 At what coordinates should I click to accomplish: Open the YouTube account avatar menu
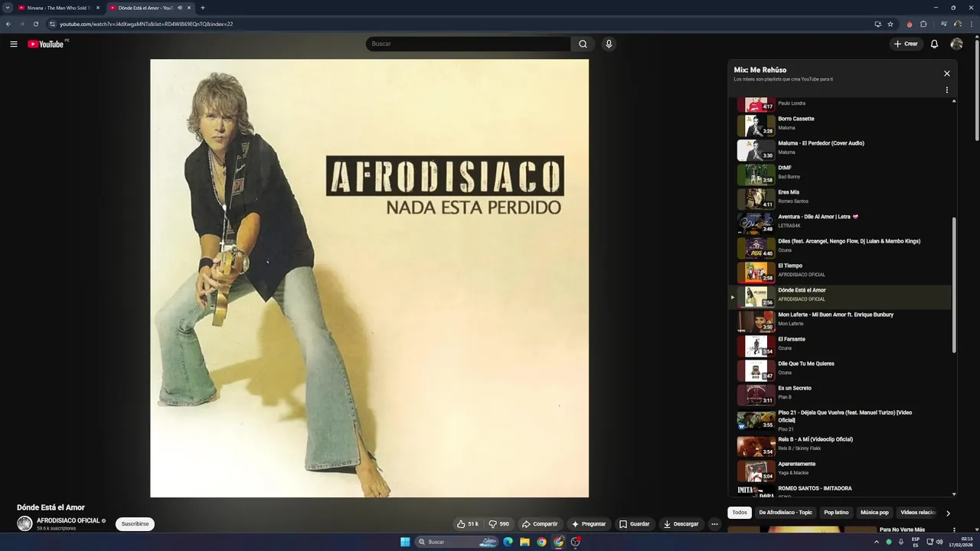(x=956, y=44)
